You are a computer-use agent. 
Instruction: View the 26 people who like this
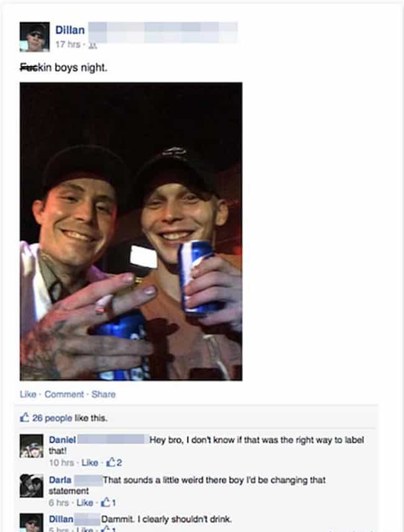pos(52,418)
